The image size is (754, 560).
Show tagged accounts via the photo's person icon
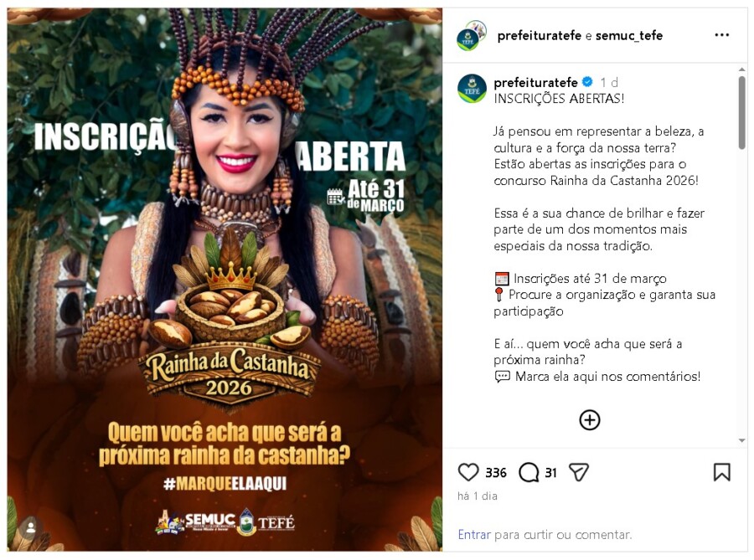[31, 528]
